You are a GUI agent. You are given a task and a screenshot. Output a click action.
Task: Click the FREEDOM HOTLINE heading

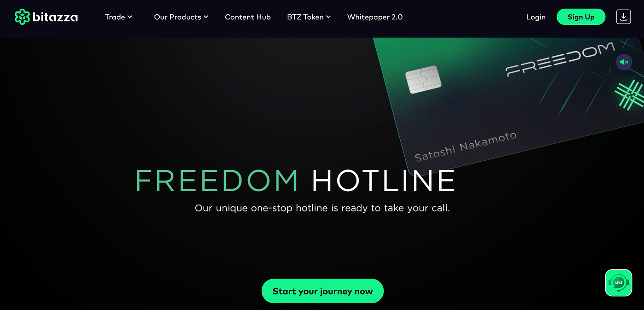(295, 181)
